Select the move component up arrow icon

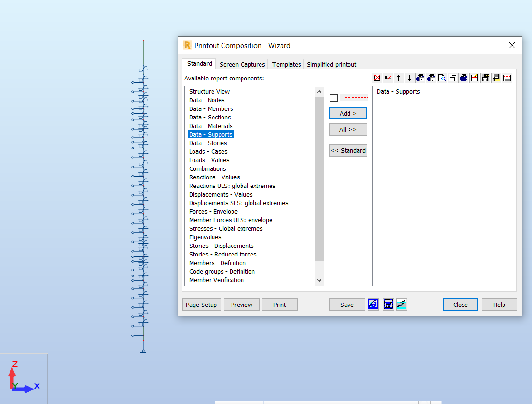398,78
